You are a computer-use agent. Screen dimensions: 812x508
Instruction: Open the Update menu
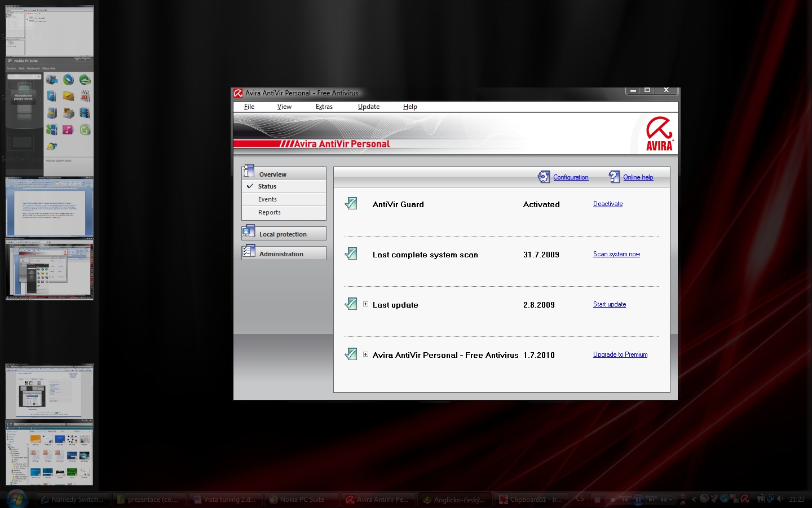pyautogui.click(x=369, y=107)
